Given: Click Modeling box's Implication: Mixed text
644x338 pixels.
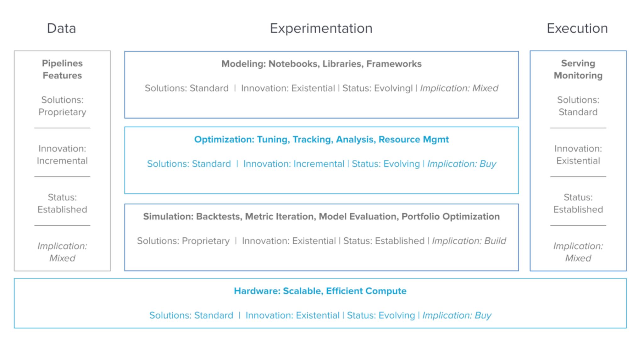Looking at the screenshot, I should pyautogui.click(x=459, y=88).
